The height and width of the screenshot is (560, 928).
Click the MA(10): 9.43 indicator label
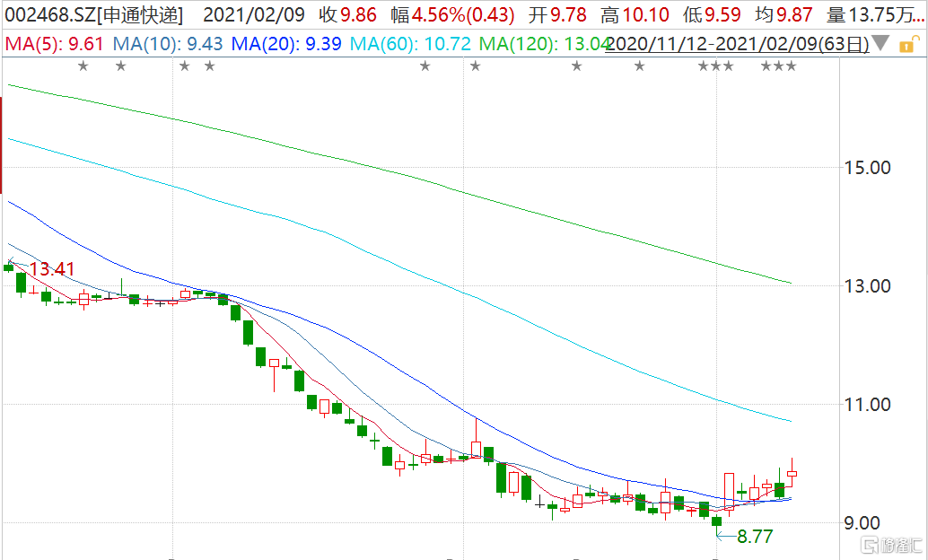coord(168,44)
